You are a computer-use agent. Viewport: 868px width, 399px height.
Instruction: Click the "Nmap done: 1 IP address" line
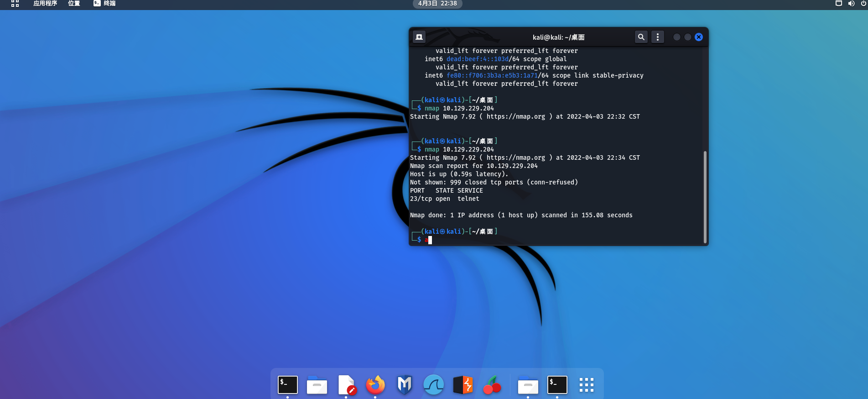tap(521, 215)
